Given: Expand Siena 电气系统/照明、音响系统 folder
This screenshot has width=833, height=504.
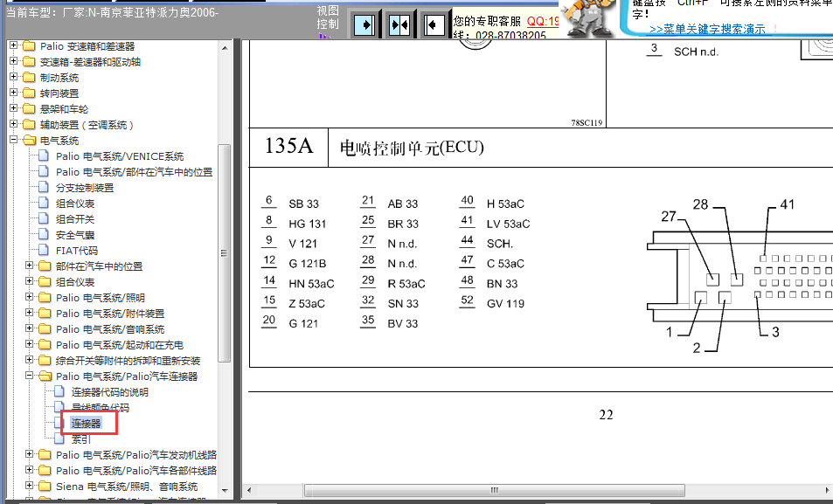Looking at the screenshot, I should pyautogui.click(x=30, y=486).
